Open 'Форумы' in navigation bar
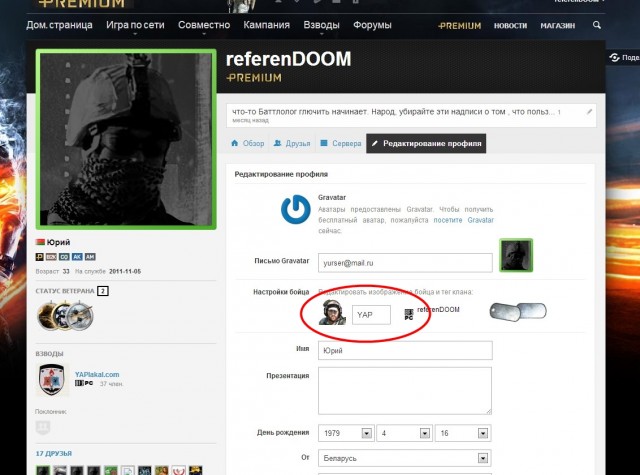Screen dimensions: 640x475 pos(372,25)
